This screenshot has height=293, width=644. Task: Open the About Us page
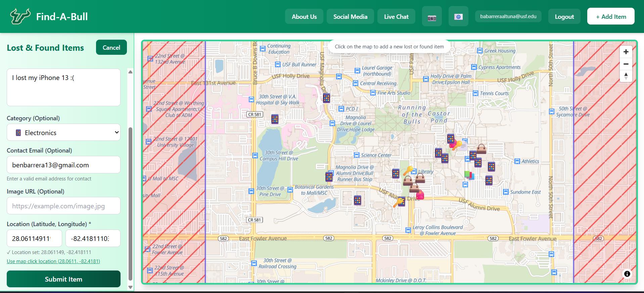[304, 16]
